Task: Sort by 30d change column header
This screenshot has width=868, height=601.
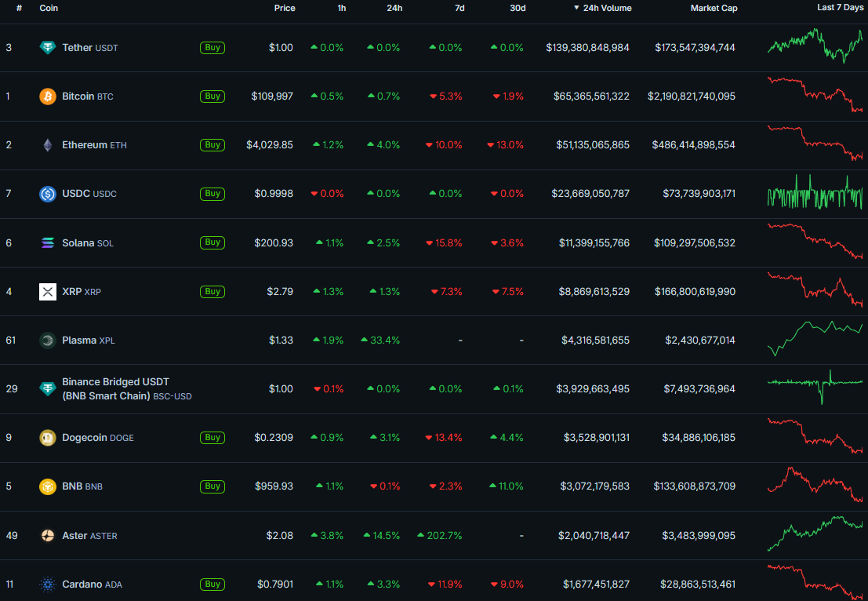Action: 518,8
